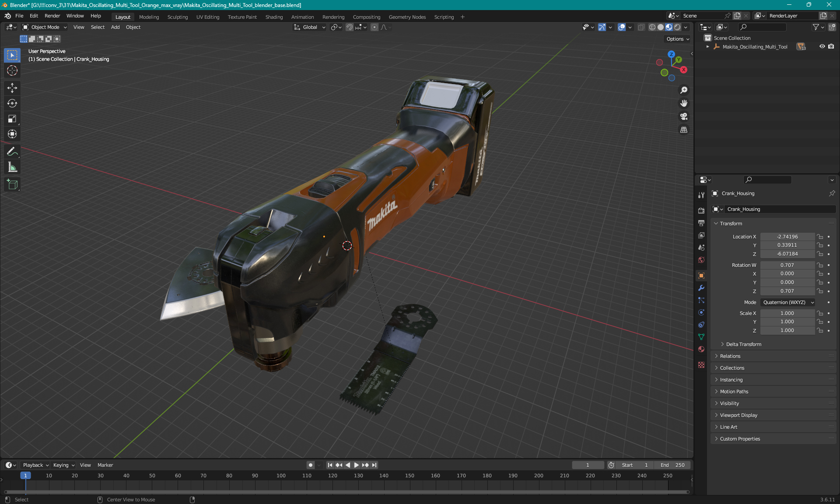Toggle snapping magnet in viewport header
The height and width of the screenshot is (504, 840).
click(x=350, y=27)
